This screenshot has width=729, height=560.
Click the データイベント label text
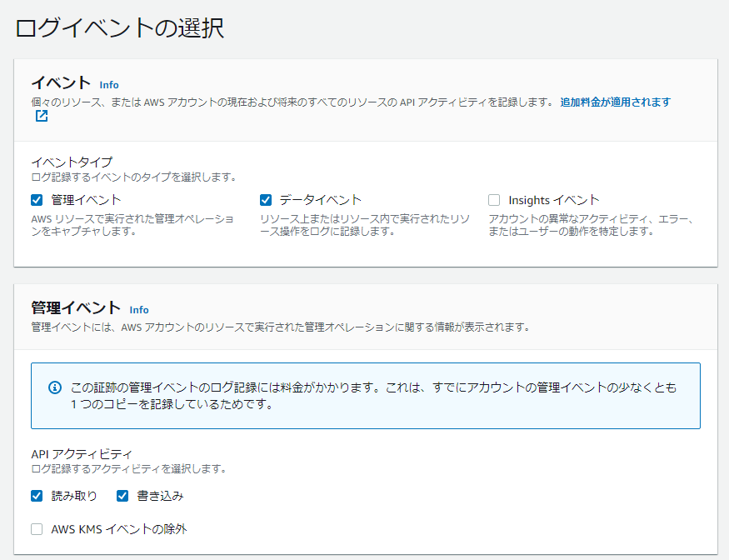[x=320, y=200]
